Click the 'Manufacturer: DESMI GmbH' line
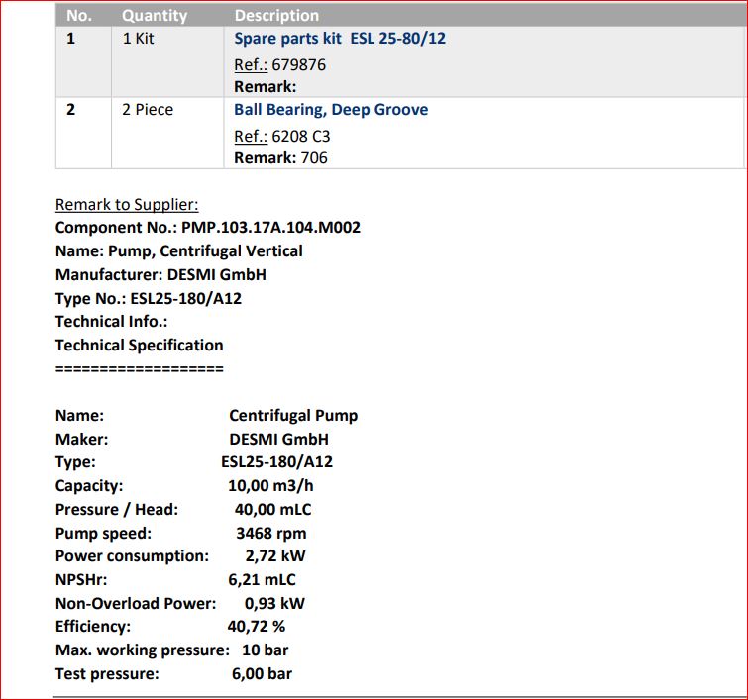The image size is (748, 700). [x=160, y=274]
